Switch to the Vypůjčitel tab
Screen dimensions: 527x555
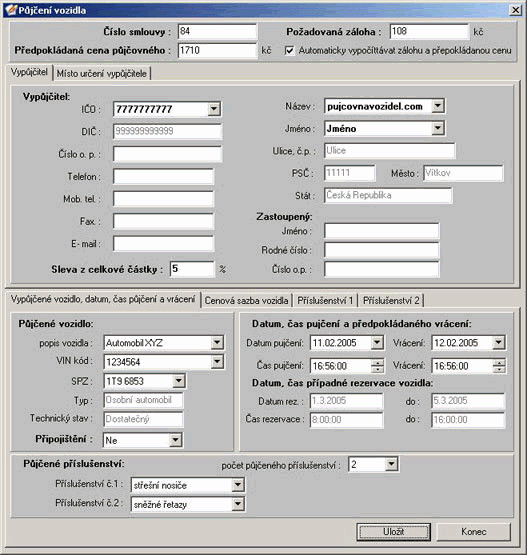click(x=29, y=72)
